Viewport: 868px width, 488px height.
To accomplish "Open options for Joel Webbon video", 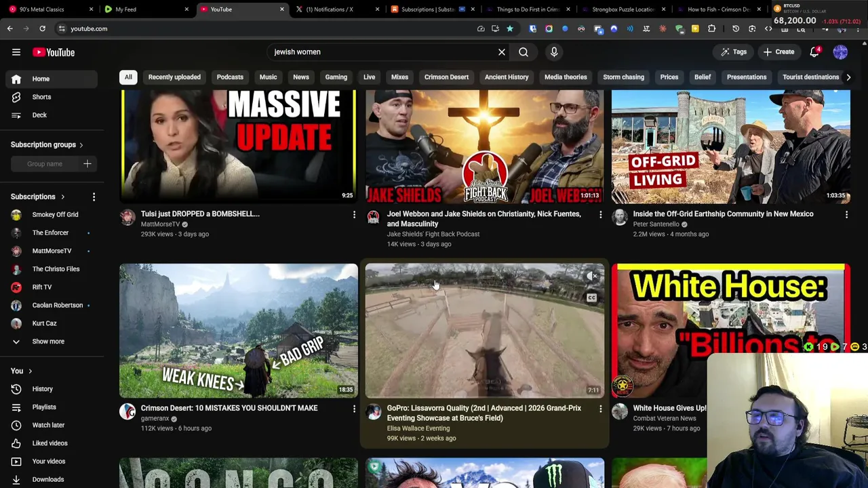I will (600, 215).
